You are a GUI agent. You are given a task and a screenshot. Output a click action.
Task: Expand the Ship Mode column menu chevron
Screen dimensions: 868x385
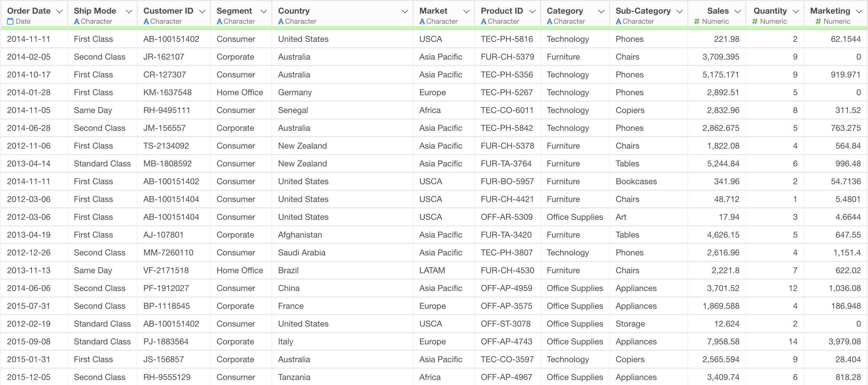pos(129,12)
